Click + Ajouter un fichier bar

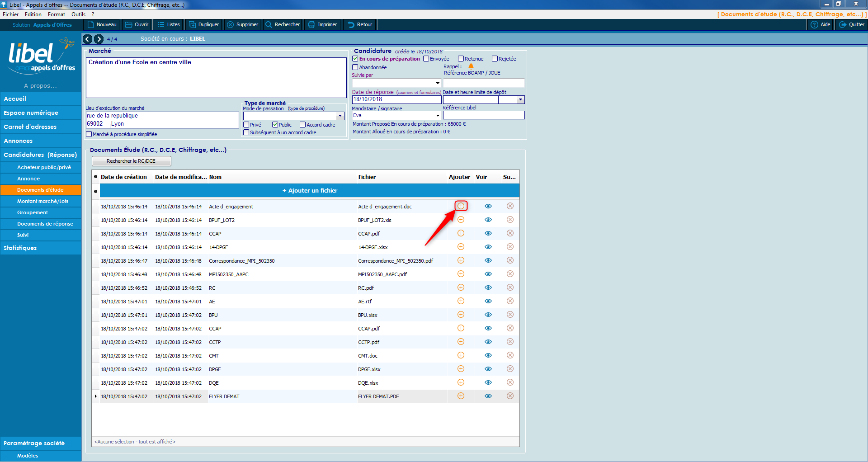coord(310,191)
